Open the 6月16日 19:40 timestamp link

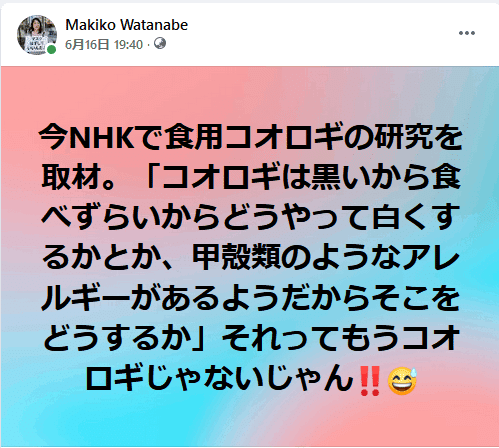click(x=104, y=44)
